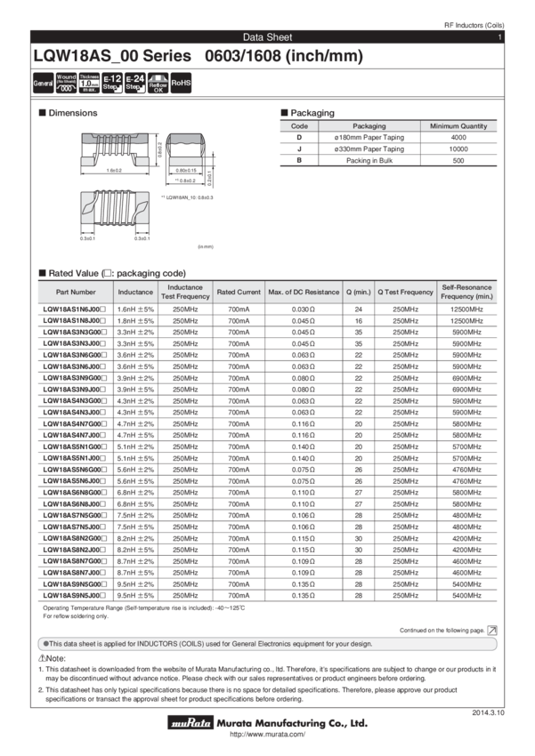Screen dimensions: 535x756
Task: Select packaging code B row cell
Action: click(x=299, y=161)
